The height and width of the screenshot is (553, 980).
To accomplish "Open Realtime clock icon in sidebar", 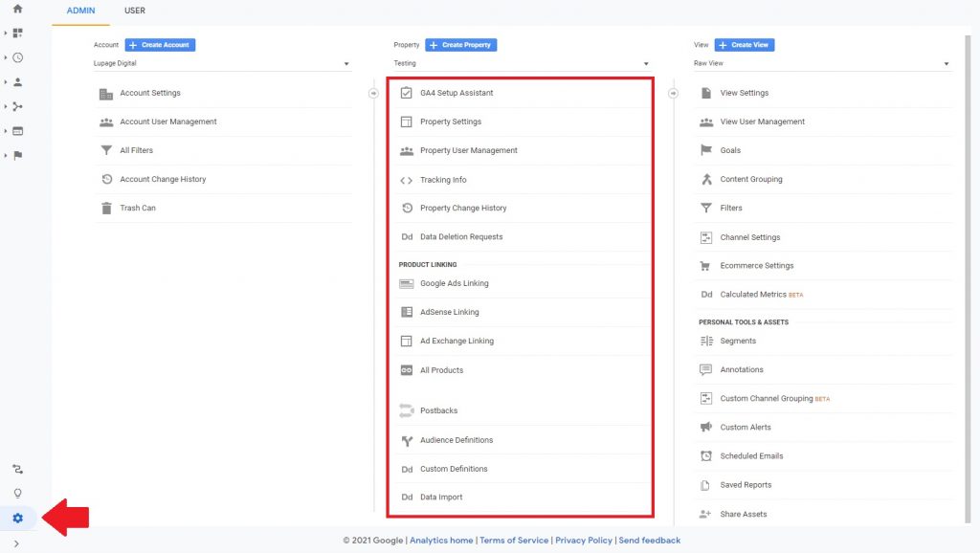I will (17, 57).
